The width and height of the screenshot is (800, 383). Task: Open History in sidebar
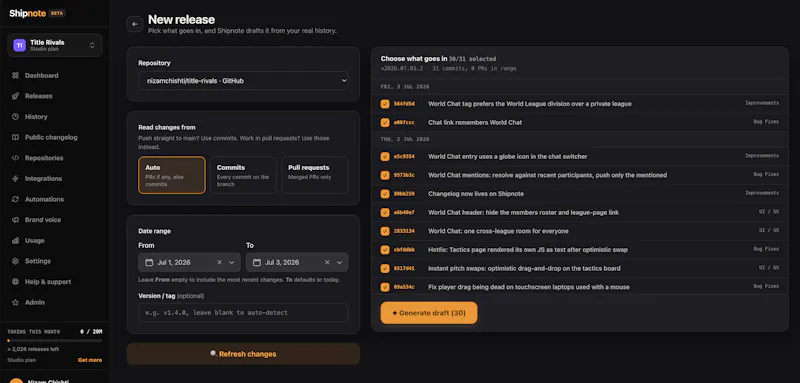pos(36,117)
